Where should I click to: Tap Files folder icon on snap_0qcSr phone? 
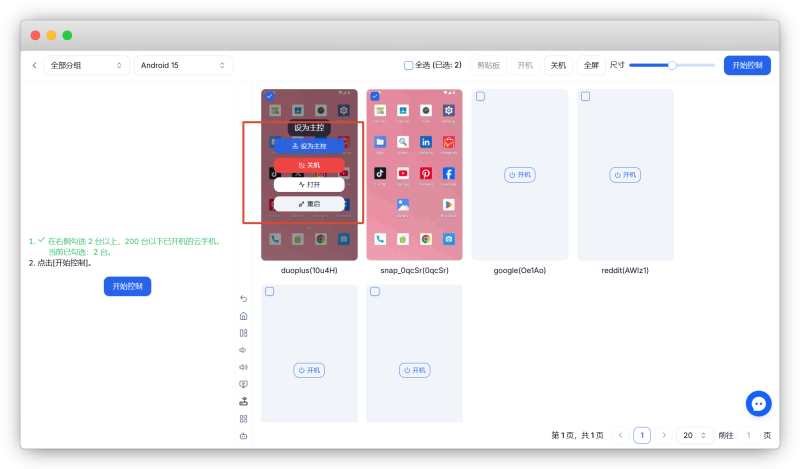coord(380,142)
